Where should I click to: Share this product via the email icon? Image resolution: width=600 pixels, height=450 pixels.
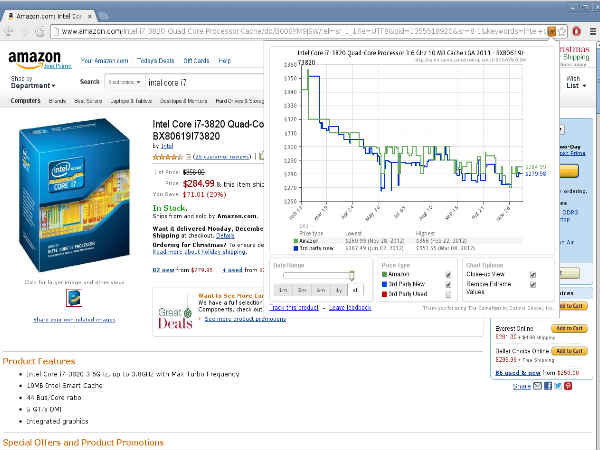tap(538, 386)
